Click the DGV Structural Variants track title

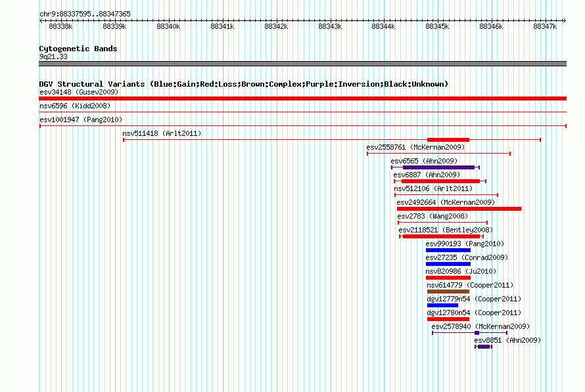click(x=244, y=84)
